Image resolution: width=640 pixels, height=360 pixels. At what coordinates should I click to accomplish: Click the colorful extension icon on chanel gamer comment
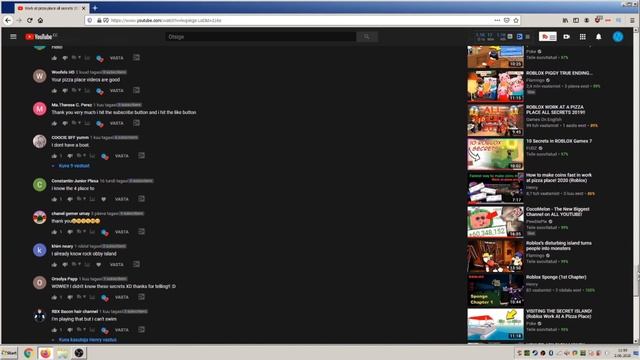105,232
